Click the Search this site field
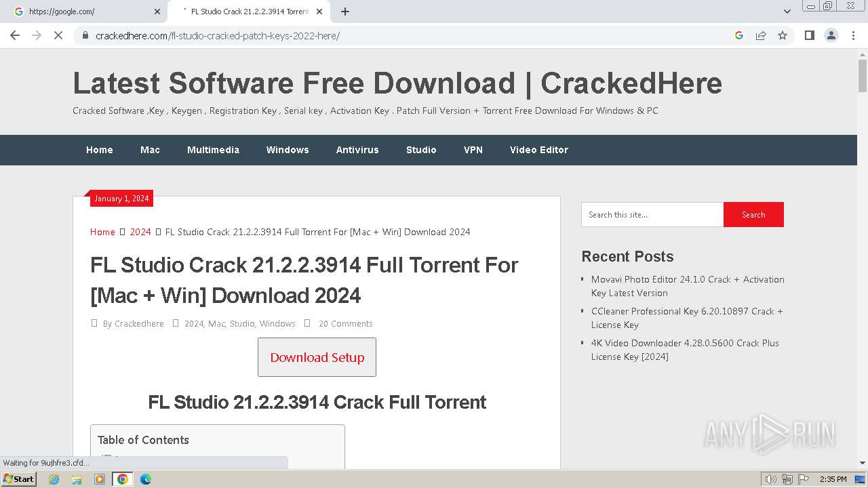 click(x=652, y=214)
